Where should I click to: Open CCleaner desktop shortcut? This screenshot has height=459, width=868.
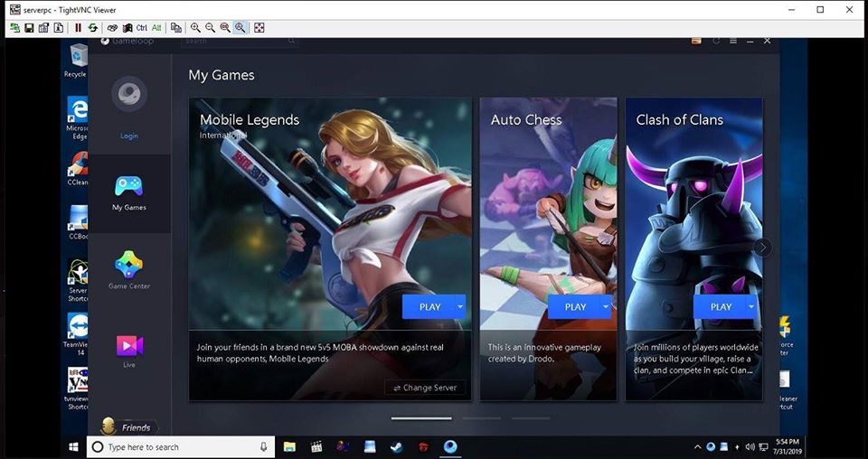78,168
